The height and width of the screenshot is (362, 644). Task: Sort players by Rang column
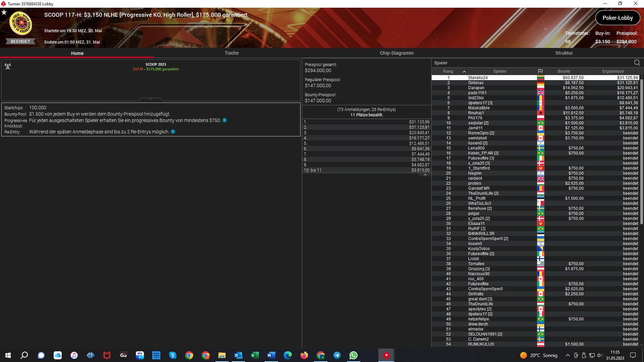449,71
